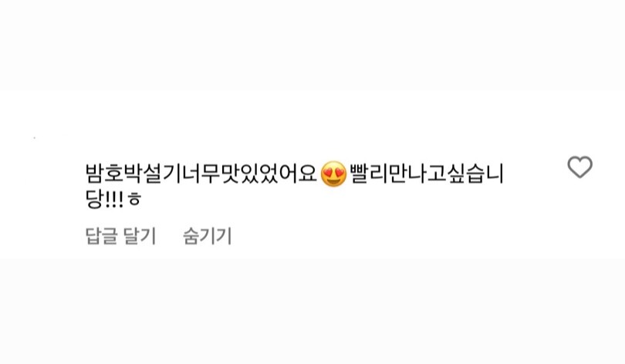Click the 너무 text in the comment
625x364 pixels.
(201, 174)
